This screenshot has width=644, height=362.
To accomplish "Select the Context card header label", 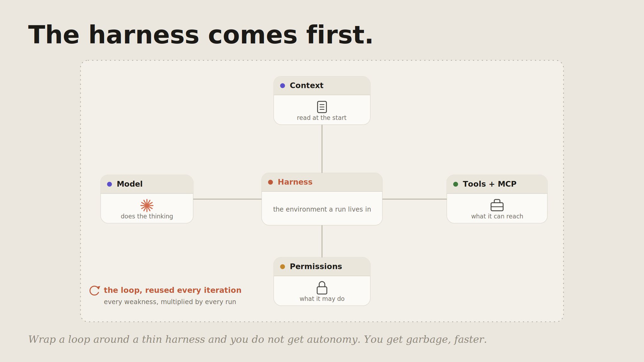I will pos(306,85).
